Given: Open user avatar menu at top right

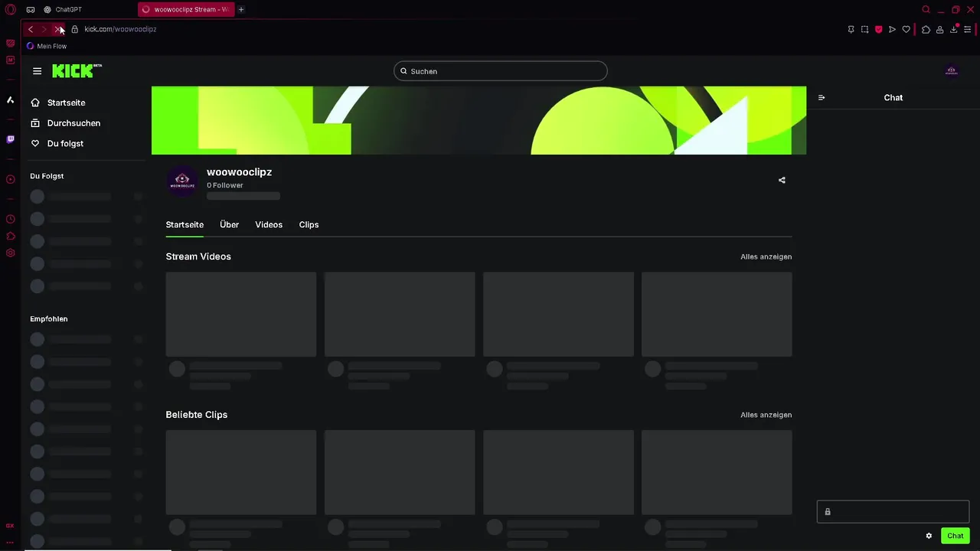Looking at the screenshot, I should 952,71.
